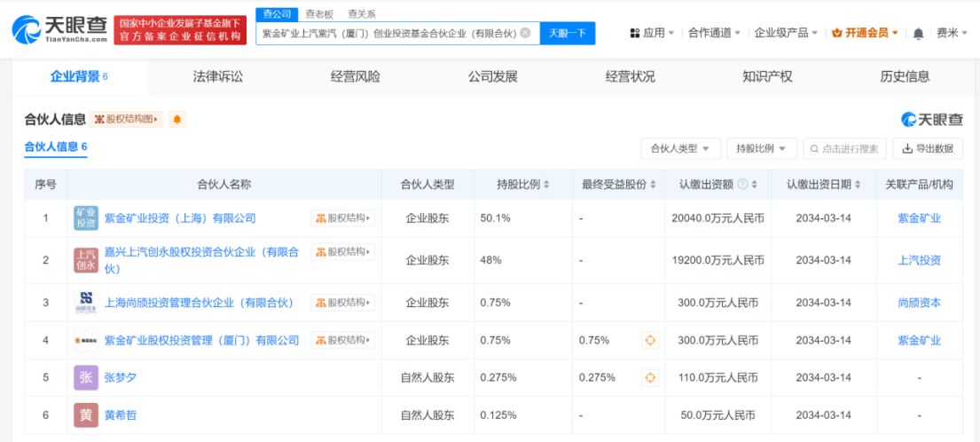This screenshot has width=980, height=442.
Task: Expand 合作通道 menu
Action: point(714,33)
